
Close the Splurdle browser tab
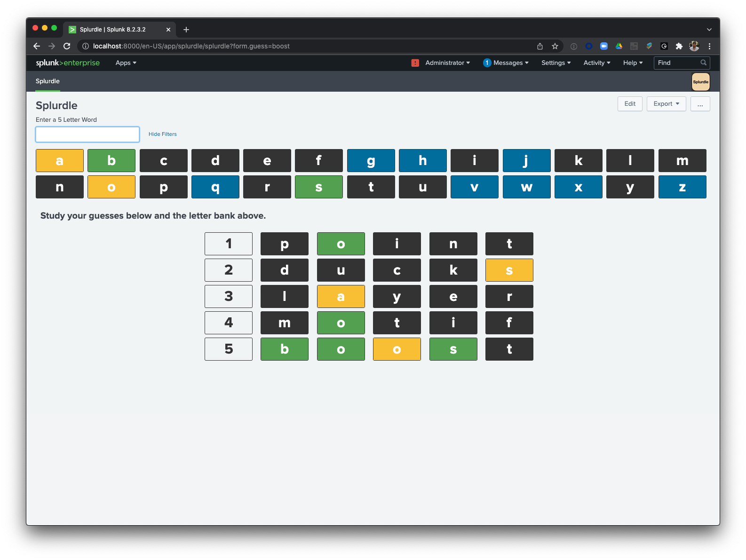pos(168,30)
